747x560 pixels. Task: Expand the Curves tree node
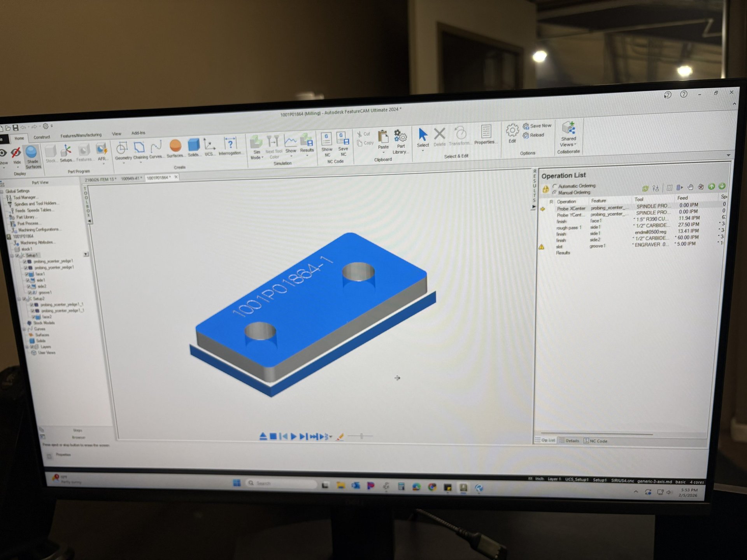pos(24,329)
